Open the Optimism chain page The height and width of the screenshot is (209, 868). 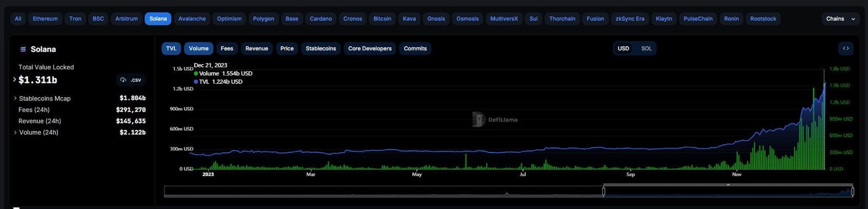[x=229, y=18]
